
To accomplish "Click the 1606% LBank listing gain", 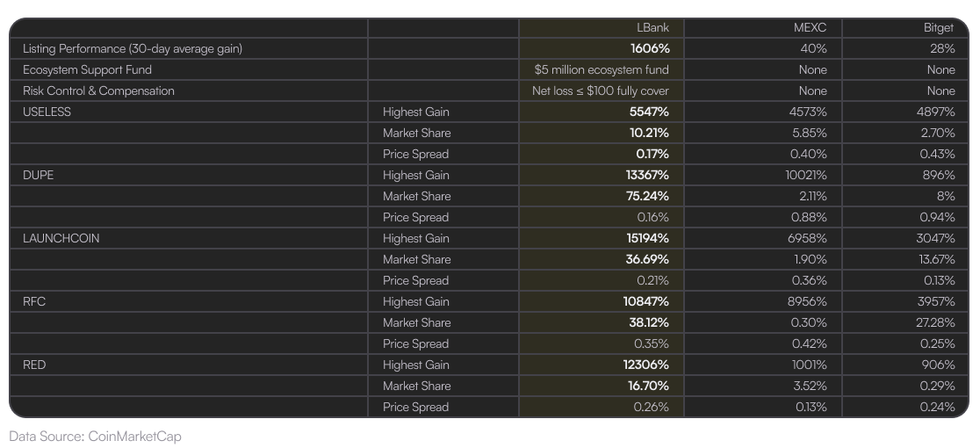I will (649, 48).
